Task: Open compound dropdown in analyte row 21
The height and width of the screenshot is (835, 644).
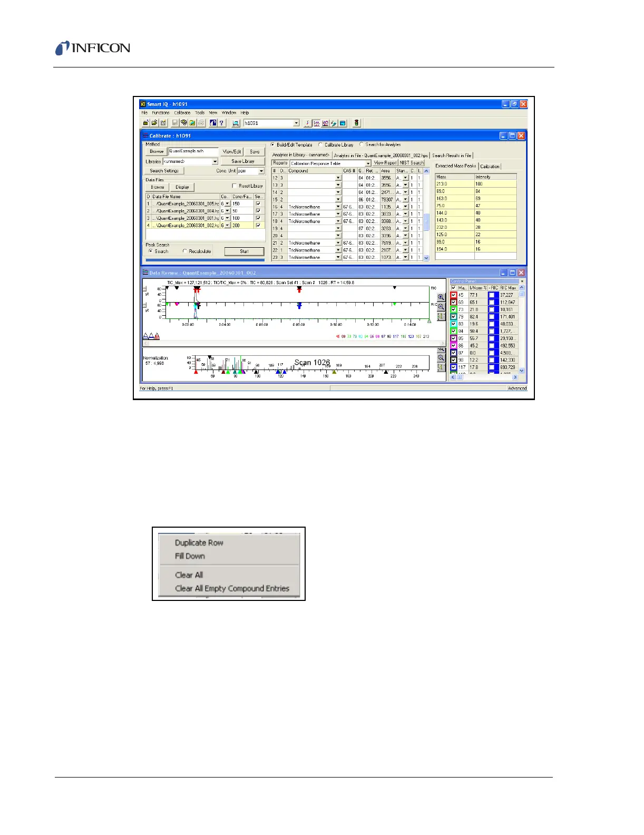Action: (x=338, y=243)
